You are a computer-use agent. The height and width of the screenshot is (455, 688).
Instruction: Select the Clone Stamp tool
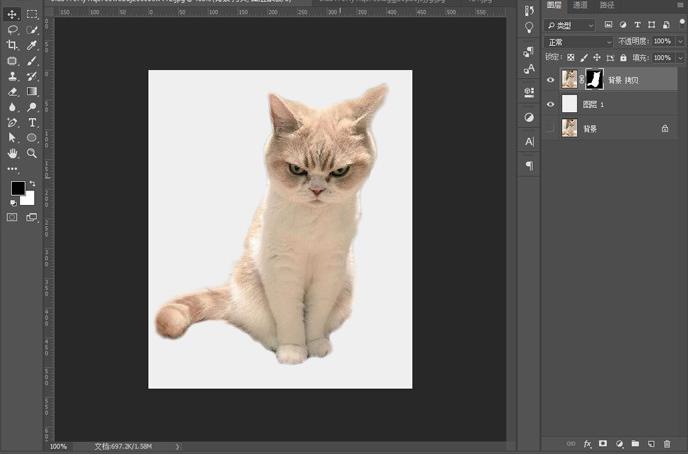12,76
